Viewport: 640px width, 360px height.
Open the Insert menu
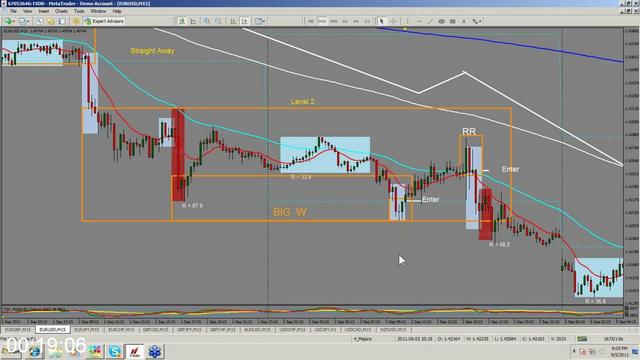44,11
